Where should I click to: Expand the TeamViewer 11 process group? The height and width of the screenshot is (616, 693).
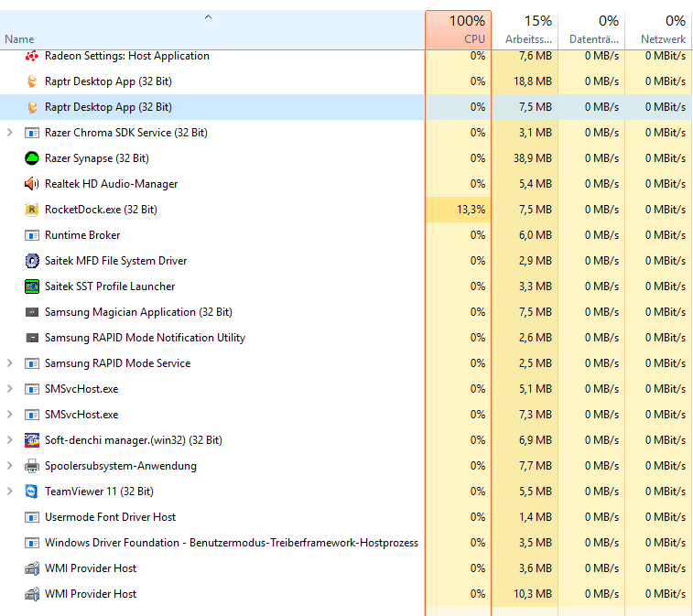tap(10, 492)
